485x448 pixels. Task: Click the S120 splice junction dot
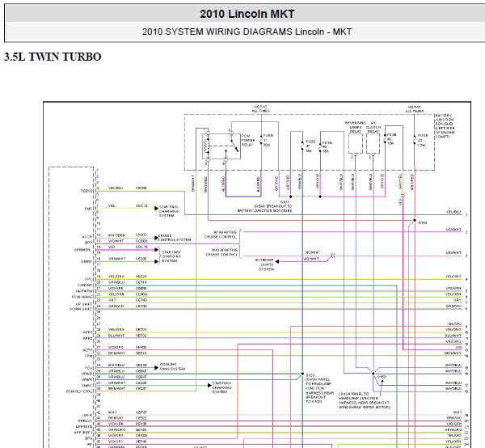coord(302,374)
